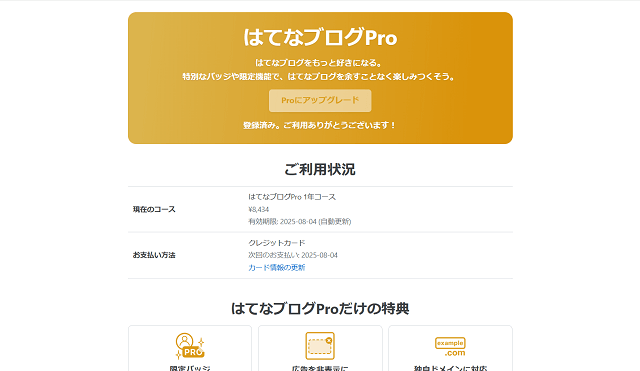
Task: Click the クレジットカード payment text
Action: click(x=277, y=243)
